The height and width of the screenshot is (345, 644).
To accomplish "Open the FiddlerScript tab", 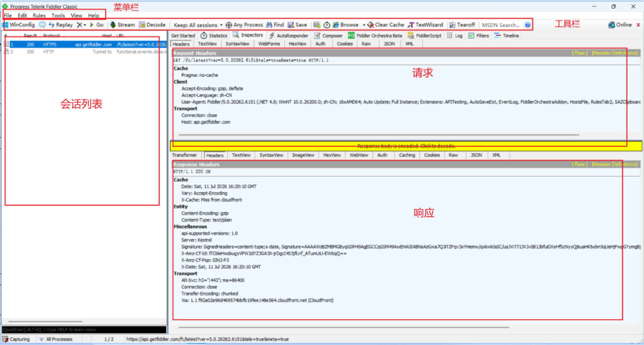I will [425, 35].
